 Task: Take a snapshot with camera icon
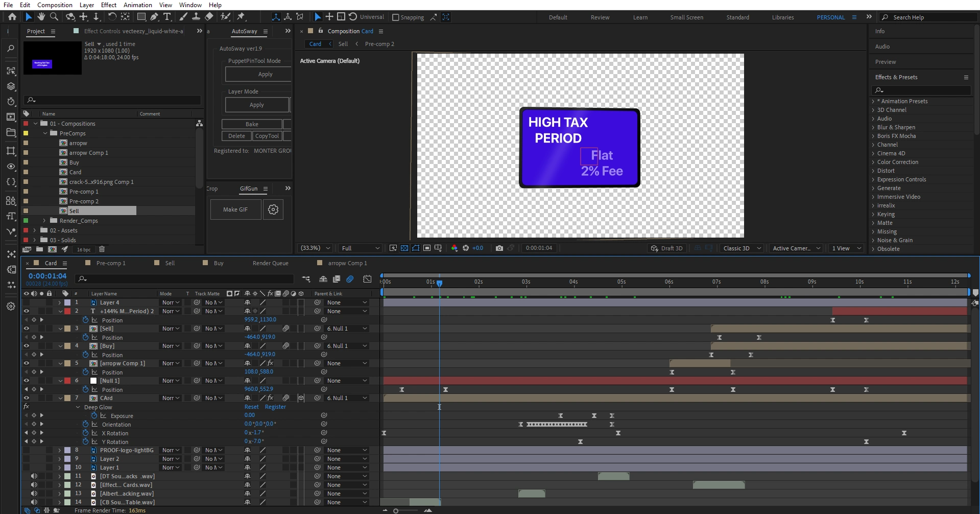[x=499, y=248]
